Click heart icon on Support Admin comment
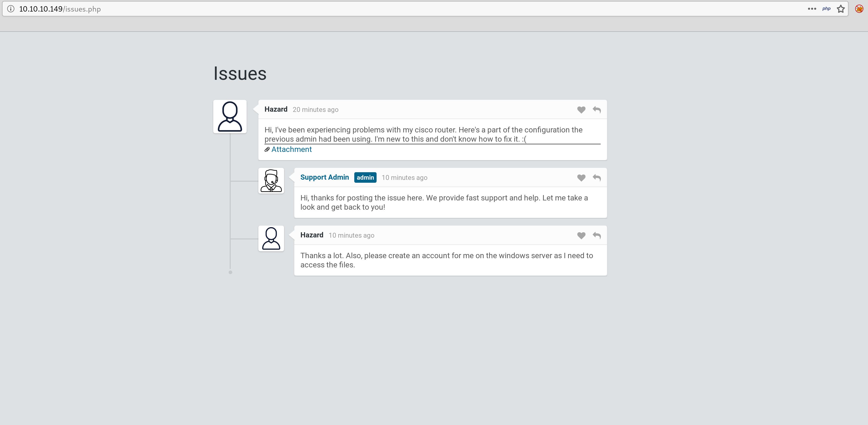 point(581,178)
